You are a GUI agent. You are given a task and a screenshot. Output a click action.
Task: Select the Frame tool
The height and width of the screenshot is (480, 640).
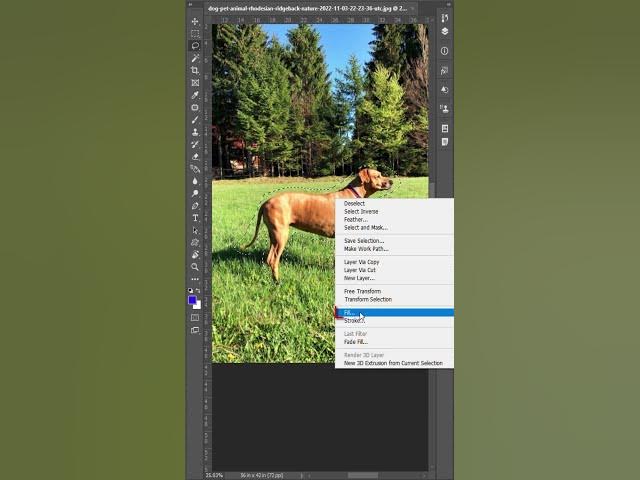(195, 83)
